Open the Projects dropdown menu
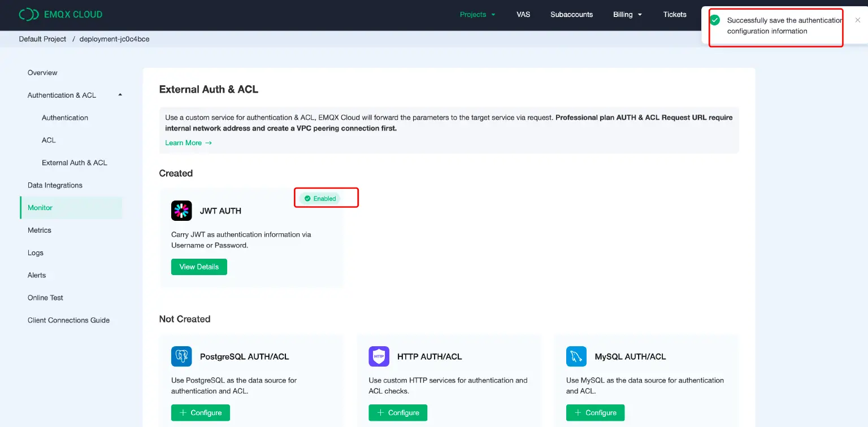Screen dimensions: 868x427 (x=477, y=15)
